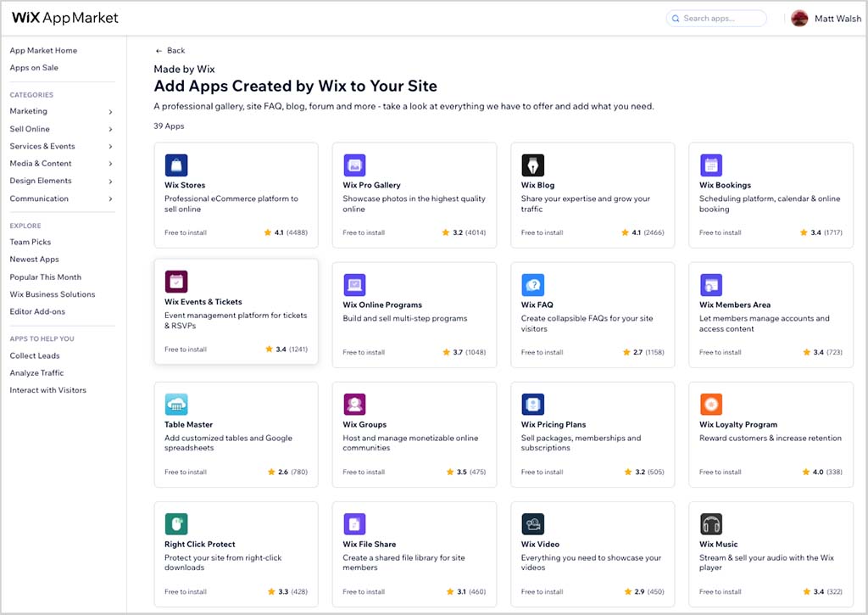Click the Wix FAQ question bubble icon
Image resolution: width=868 pixels, height=615 pixels.
click(x=532, y=285)
